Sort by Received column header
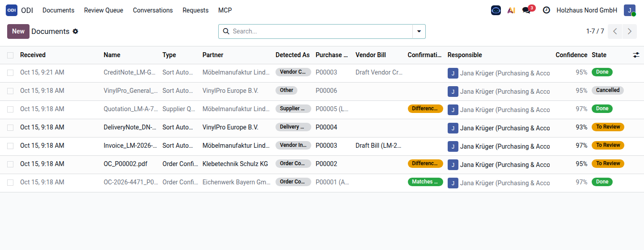The height and width of the screenshot is (250, 644). tap(33, 55)
